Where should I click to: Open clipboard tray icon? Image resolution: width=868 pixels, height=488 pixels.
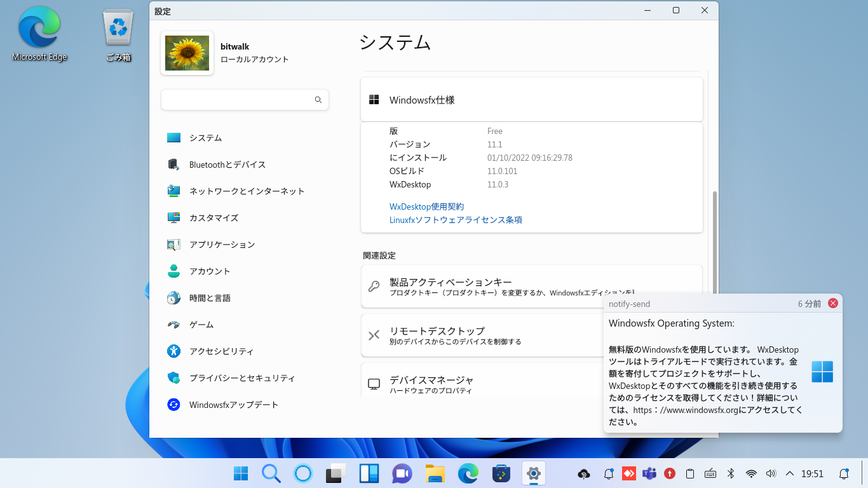690,473
